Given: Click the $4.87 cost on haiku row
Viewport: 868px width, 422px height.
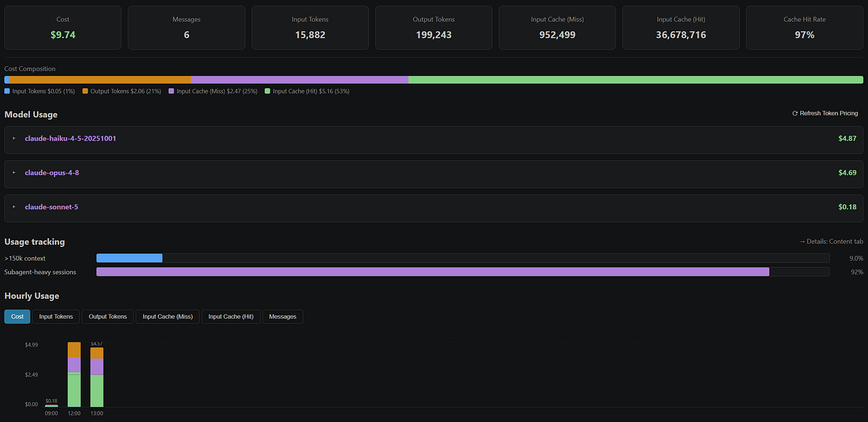Looking at the screenshot, I should click(x=847, y=138).
